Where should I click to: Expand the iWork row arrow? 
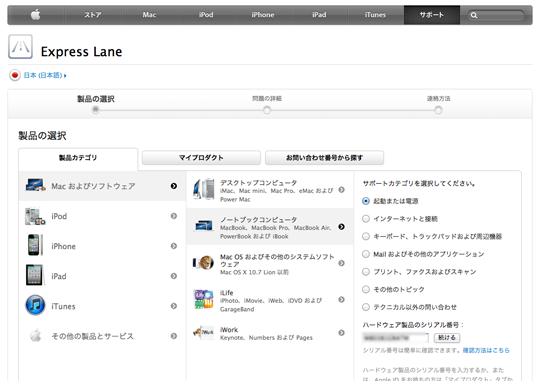point(341,333)
